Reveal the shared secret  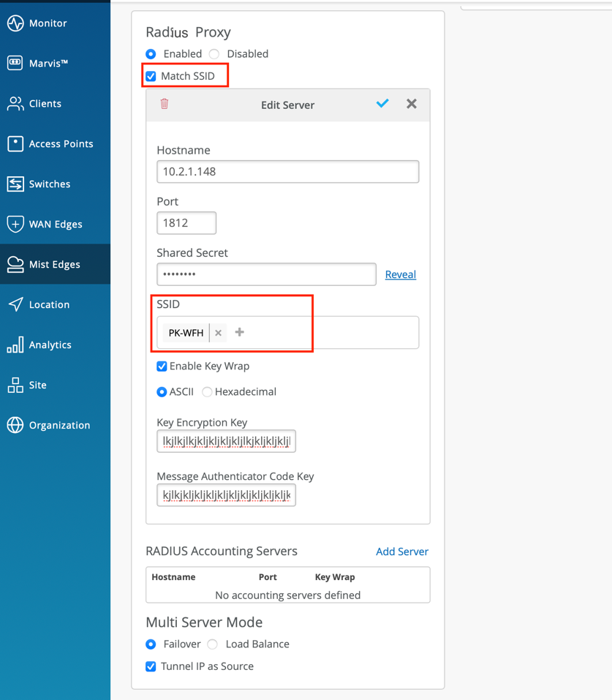[x=400, y=274]
